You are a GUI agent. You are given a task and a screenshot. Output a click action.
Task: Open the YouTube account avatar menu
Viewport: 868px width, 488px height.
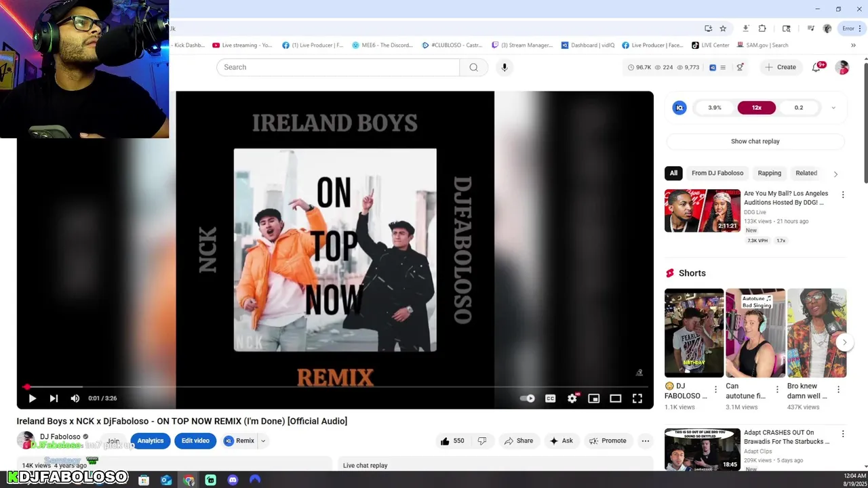pos(842,67)
